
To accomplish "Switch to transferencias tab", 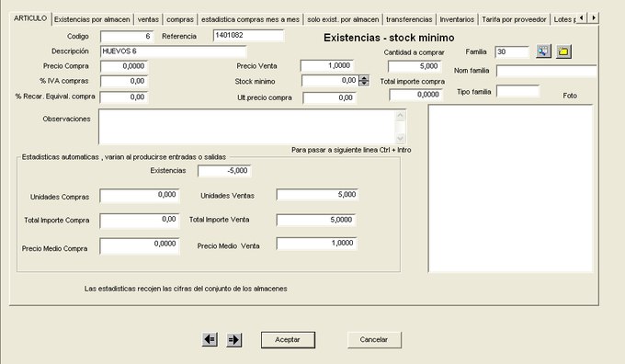I will 409,19.
